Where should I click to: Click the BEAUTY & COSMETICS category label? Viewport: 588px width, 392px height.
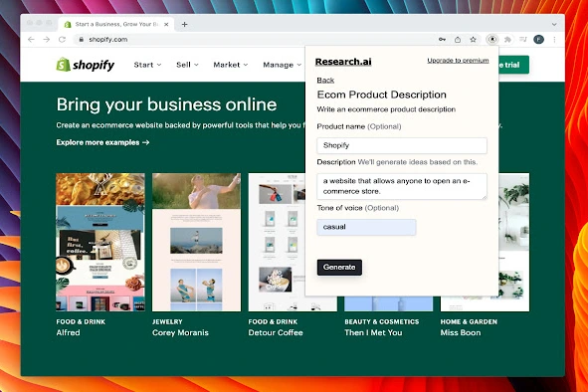(x=381, y=321)
